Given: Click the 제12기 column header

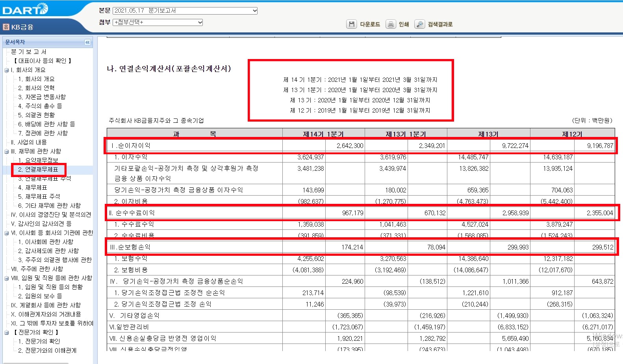Looking at the screenshot, I should (x=572, y=134).
